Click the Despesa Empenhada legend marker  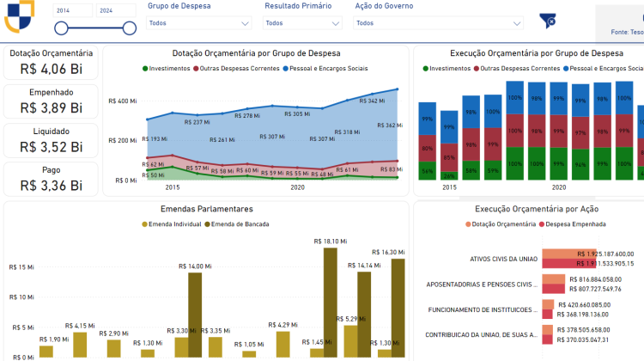click(542, 223)
